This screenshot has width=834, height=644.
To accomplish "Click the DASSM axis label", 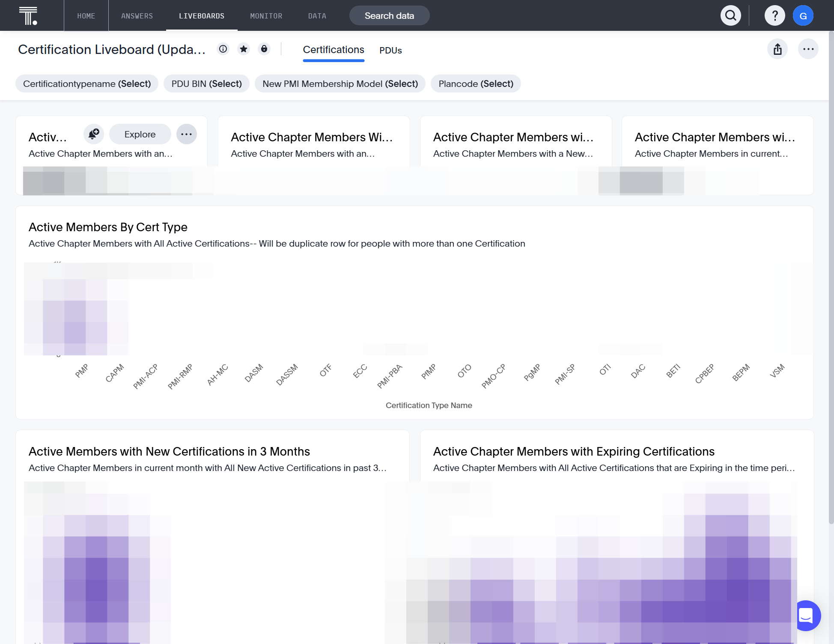I will pos(287,375).
